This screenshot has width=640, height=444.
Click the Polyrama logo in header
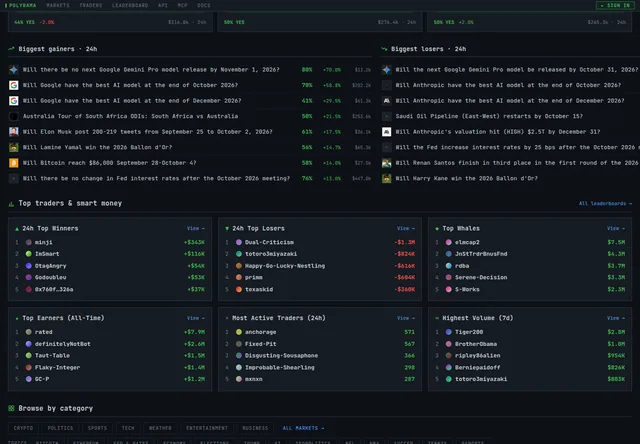(x=20, y=5)
